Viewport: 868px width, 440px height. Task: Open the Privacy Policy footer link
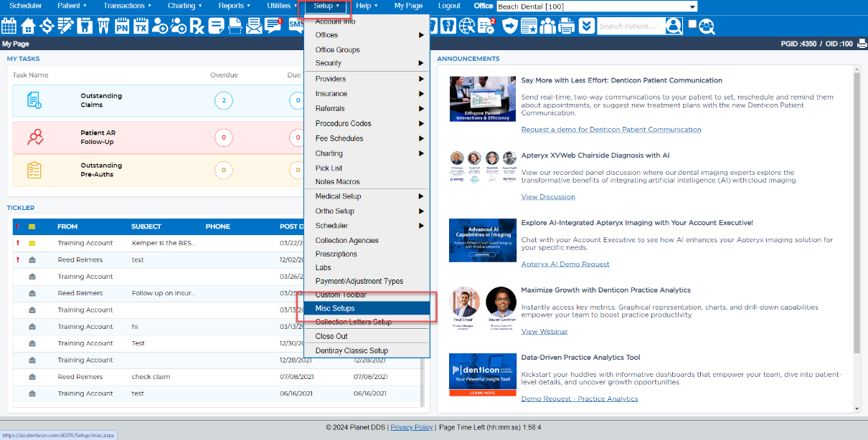(412, 427)
